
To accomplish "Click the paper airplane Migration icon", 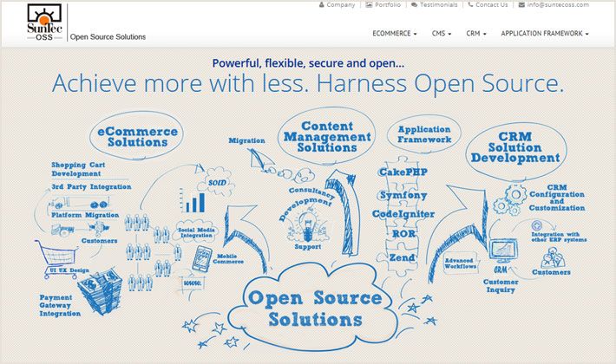I will click(261, 159).
